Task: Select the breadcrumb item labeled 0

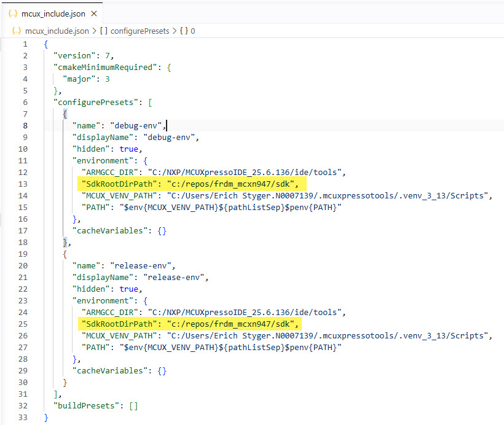Action: (193, 31)
